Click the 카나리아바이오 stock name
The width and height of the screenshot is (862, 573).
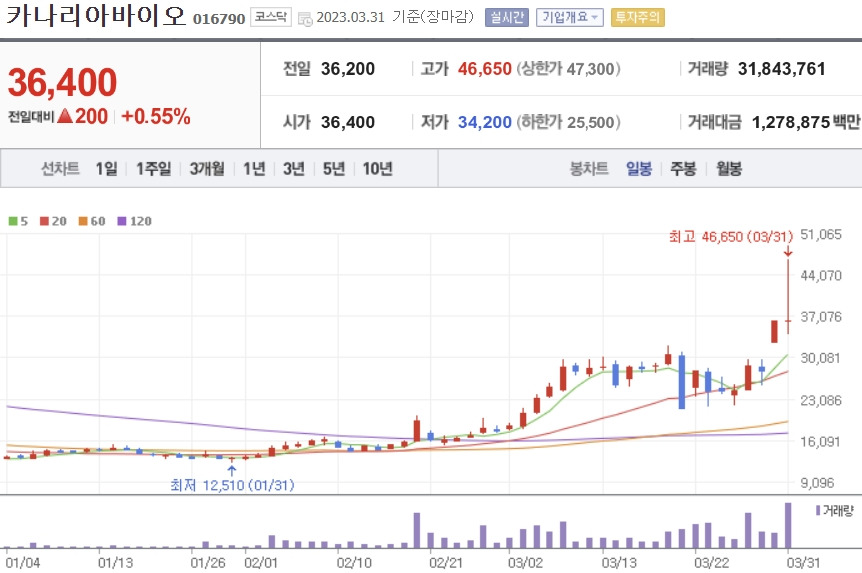tap(96, 16)
